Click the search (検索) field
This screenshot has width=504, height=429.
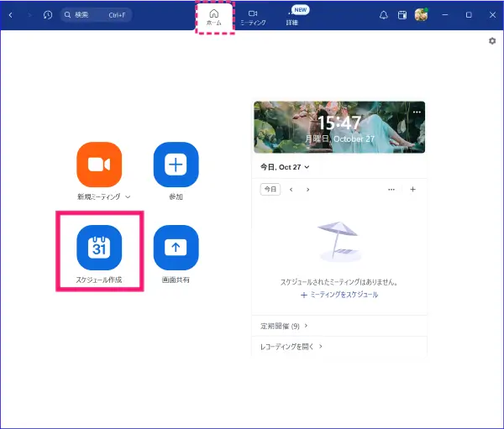[96, 15]
